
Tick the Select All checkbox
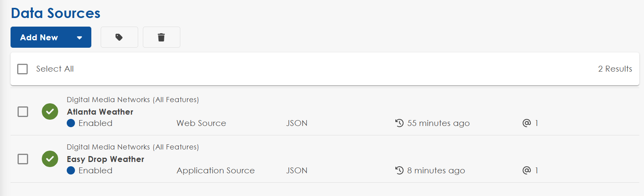click(x=23, y=69)
